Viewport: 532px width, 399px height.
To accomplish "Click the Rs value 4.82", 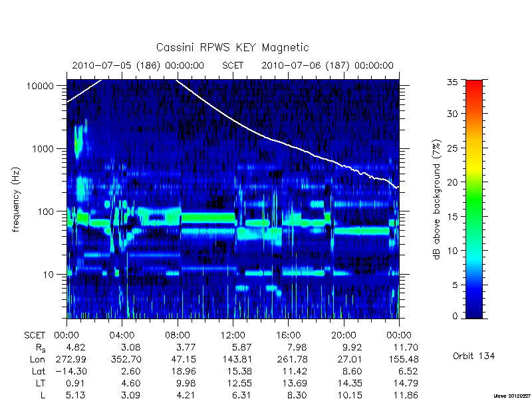I will pyautogui.click(x=76, y=347).
